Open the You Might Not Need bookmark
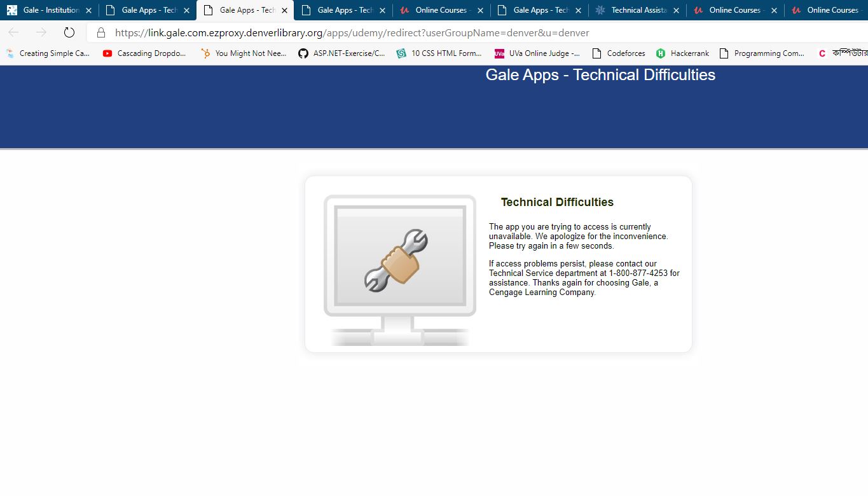 244,53
